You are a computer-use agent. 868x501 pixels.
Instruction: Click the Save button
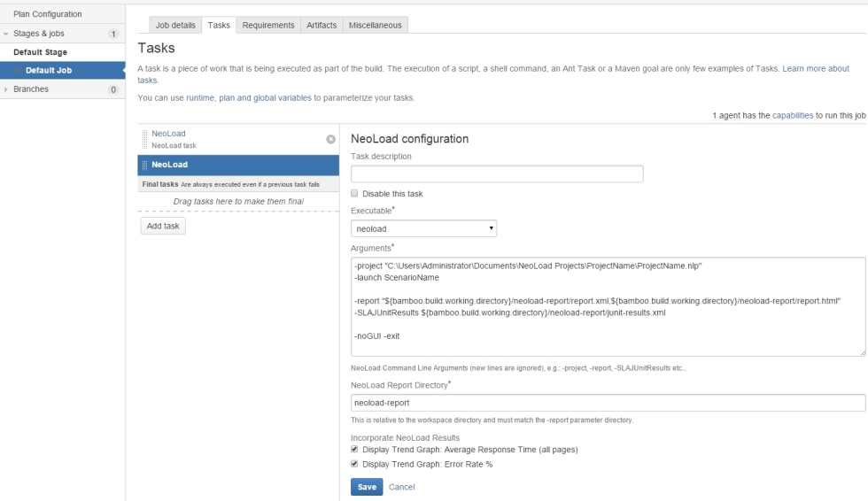367,487
